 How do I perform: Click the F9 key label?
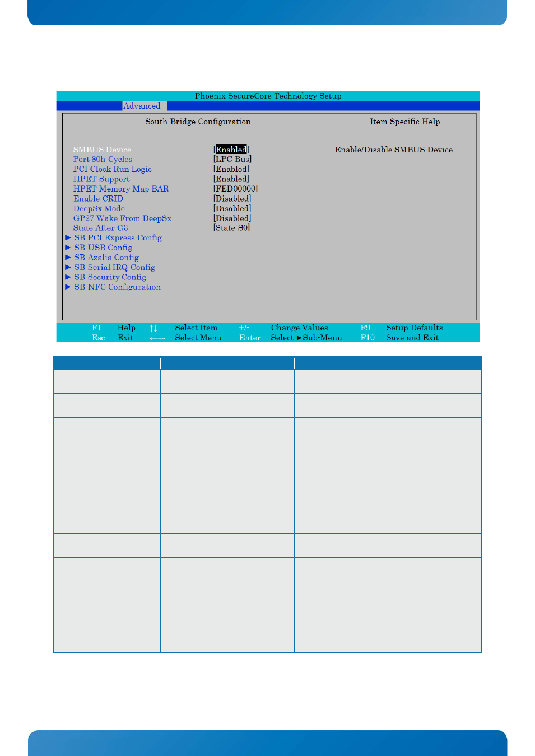[x=366, y=328]
